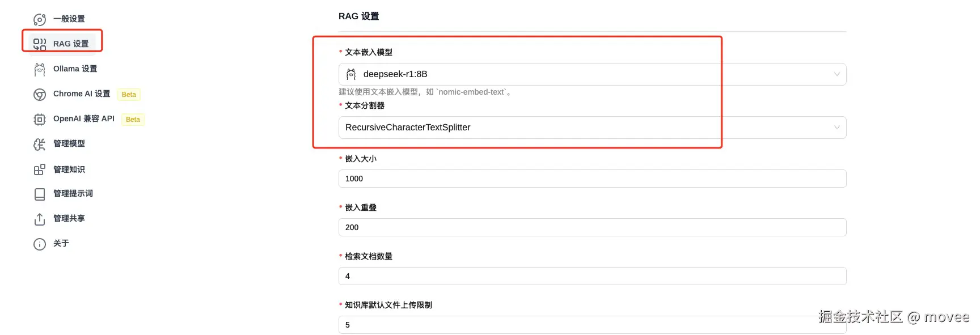The height and width of the screenshot is (335, 980).
Task: Open the 管理知识 section
Action: coord(69,169)
